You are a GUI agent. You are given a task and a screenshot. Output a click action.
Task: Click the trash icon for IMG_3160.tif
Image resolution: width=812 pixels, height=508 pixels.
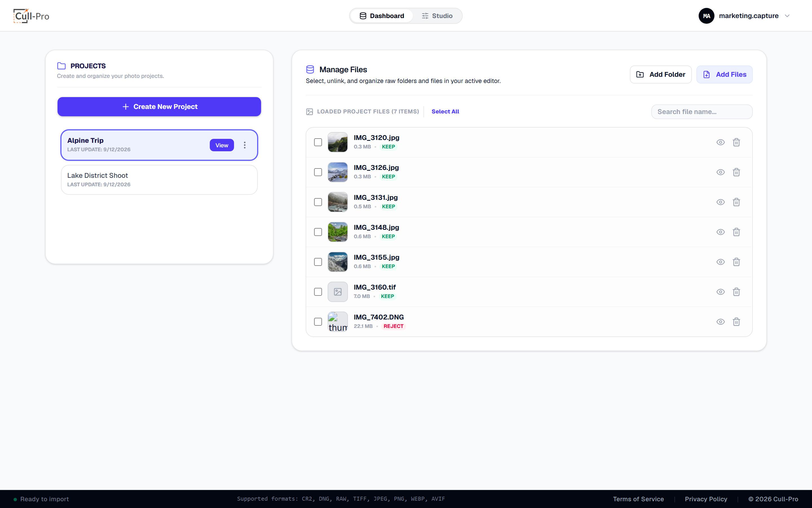tap(736, 292)
